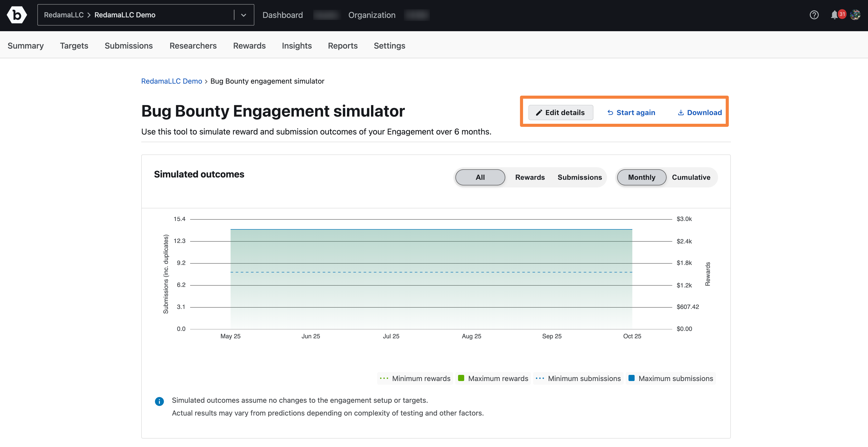
Task: Go to the Insights tab
Action: point(297,46)
